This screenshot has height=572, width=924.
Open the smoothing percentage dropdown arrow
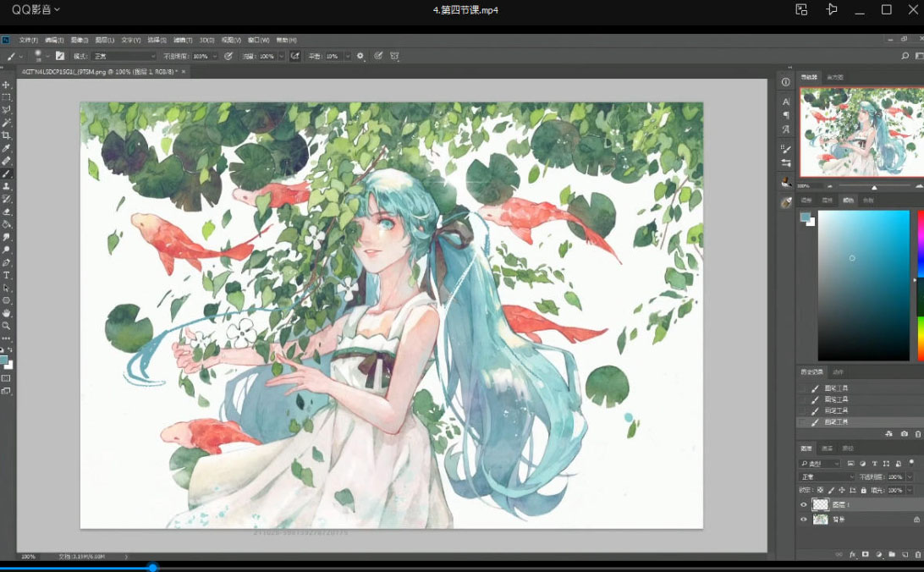(x=347, y=56)
